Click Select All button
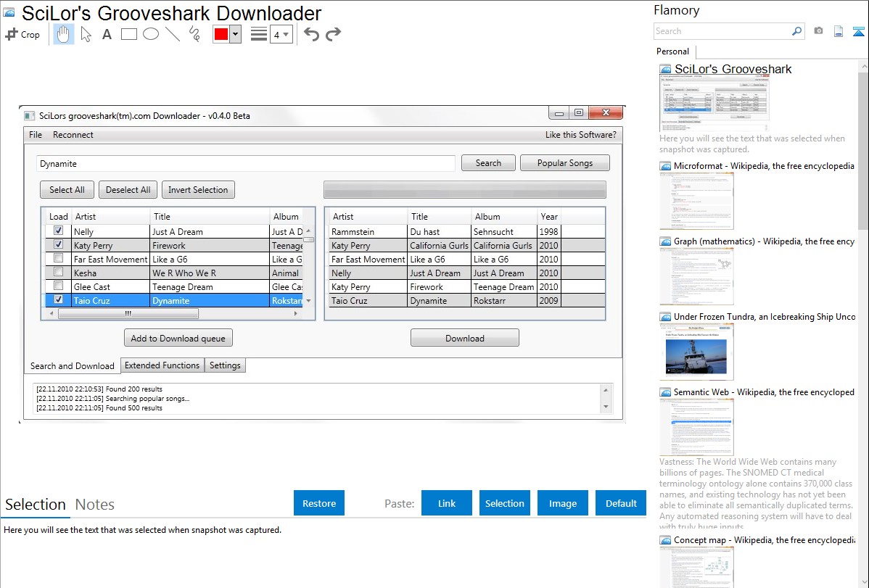869x588 pixels. [67, 189]
